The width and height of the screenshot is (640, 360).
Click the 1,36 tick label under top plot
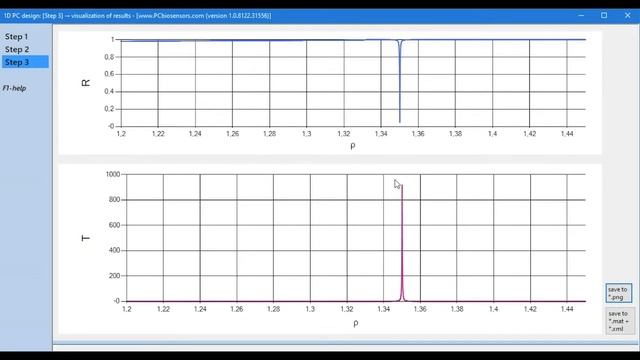point(418,134)
